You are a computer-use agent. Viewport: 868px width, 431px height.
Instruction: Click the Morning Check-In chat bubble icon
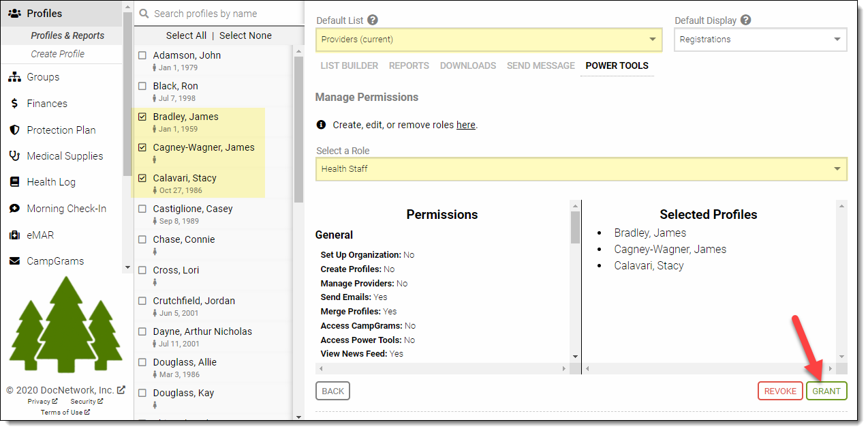[x=14, y=209]
